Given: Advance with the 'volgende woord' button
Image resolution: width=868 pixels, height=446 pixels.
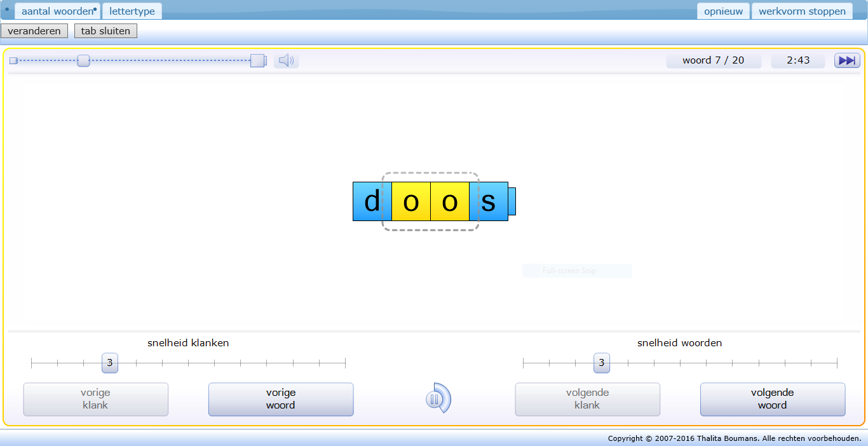Looking at the screenshot, I should click(773, 399).
